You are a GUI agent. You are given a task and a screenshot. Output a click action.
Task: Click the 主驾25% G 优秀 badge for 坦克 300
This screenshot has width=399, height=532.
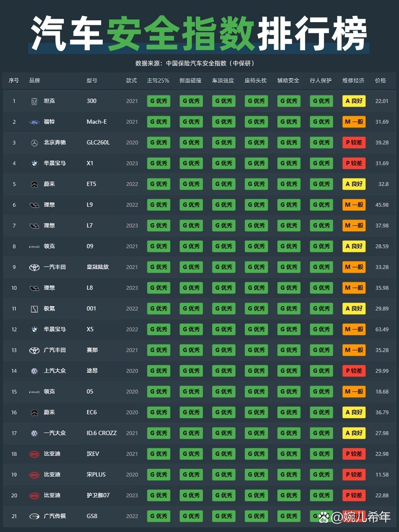158,101
